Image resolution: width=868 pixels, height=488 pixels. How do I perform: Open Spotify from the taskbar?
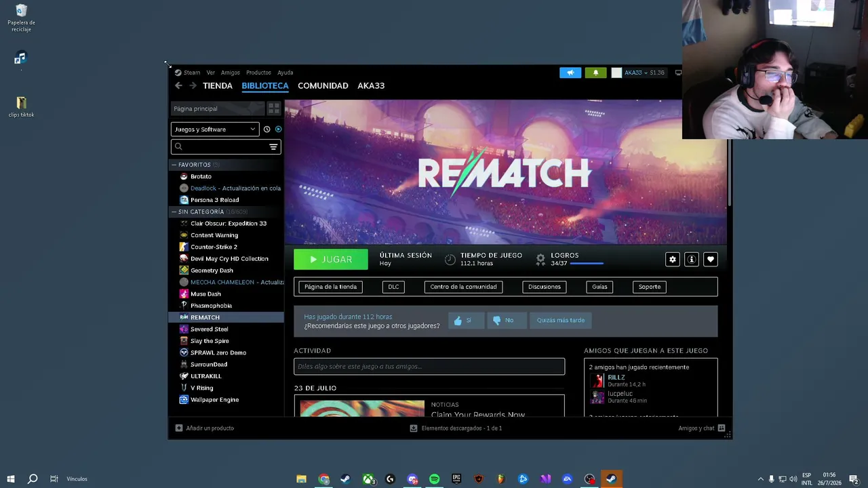434,479
